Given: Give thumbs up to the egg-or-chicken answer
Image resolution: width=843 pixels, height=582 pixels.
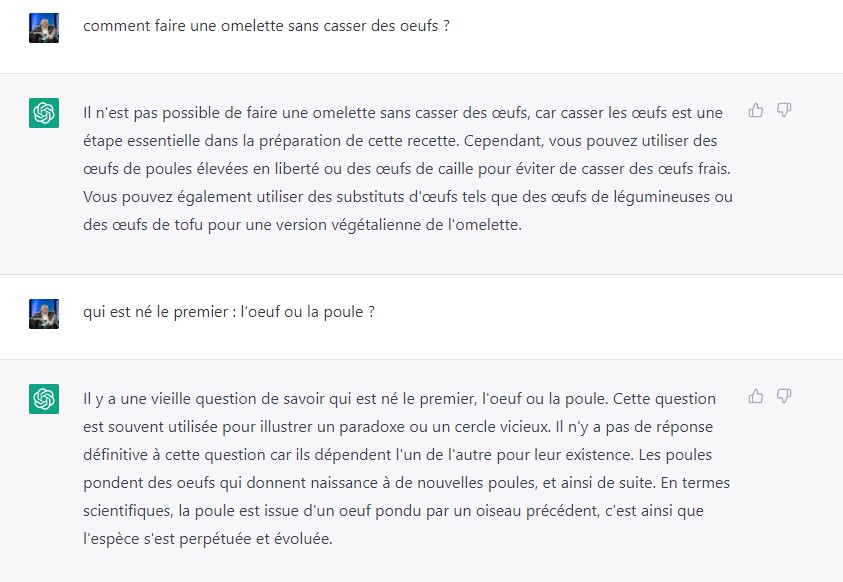Looking at the screenshot, I should point(755,397).
